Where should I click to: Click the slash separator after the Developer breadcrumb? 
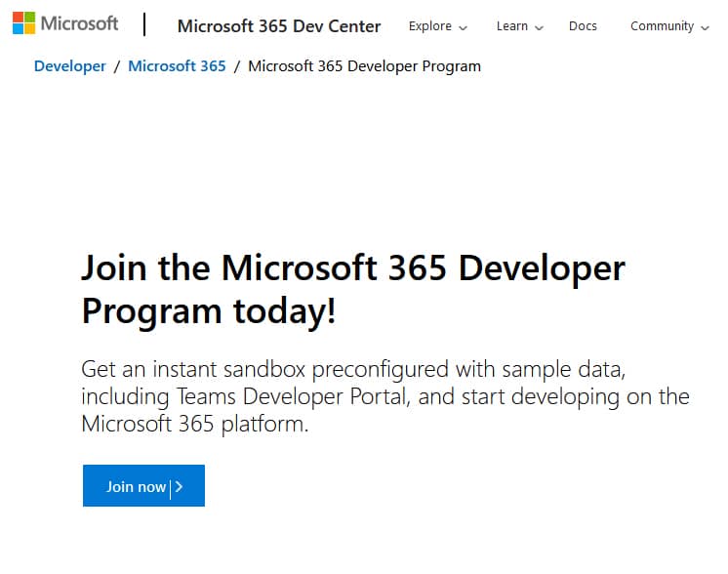(x=117, y=66)
